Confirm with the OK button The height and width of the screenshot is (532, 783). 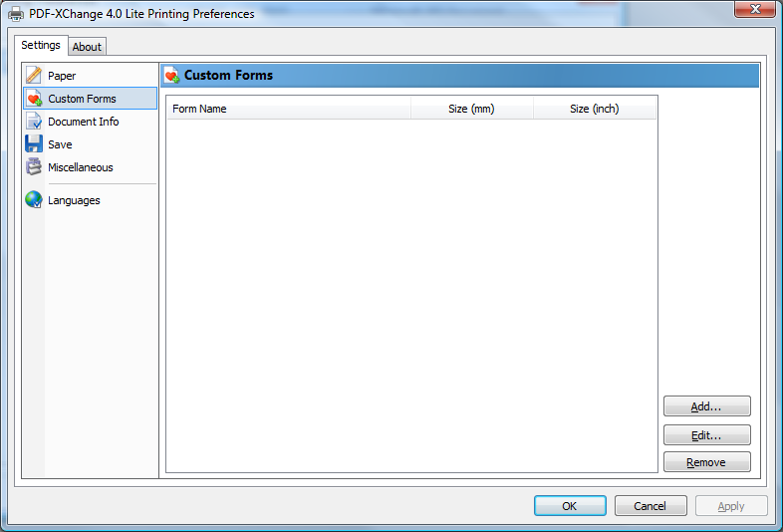pos(570,506)
